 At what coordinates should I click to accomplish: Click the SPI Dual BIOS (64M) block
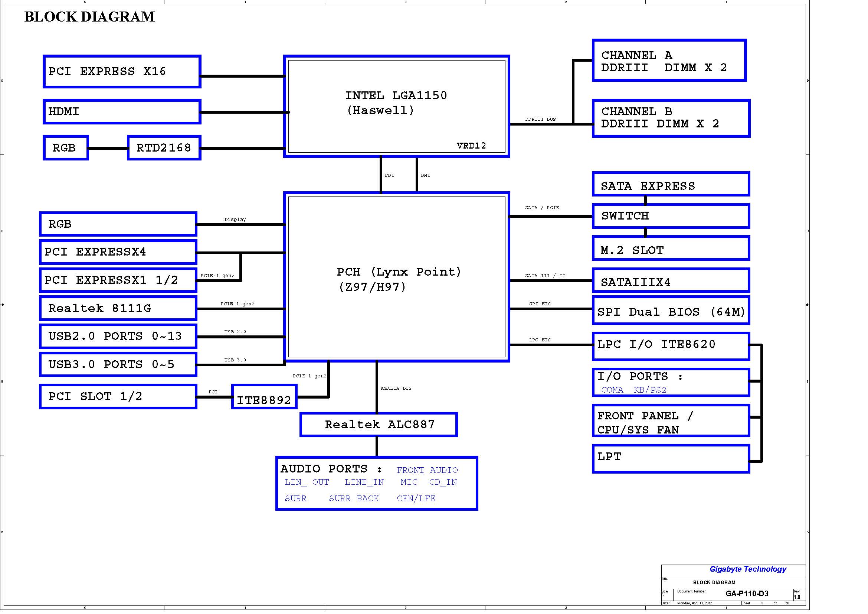(671, 311)
